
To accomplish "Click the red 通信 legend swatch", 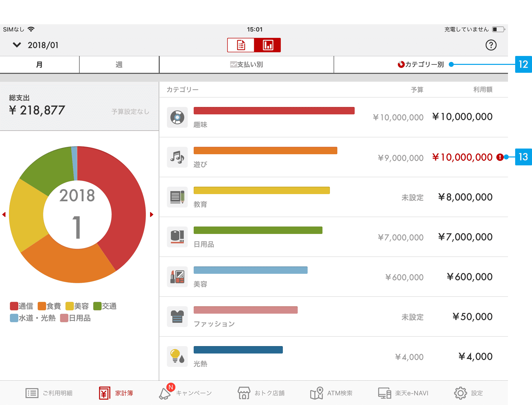I will coord(14,306).
